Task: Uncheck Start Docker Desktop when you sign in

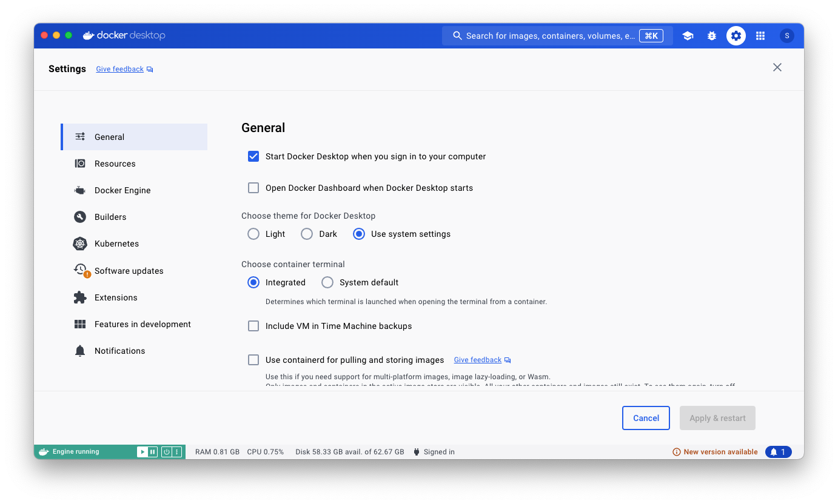Action: (253, 156)
